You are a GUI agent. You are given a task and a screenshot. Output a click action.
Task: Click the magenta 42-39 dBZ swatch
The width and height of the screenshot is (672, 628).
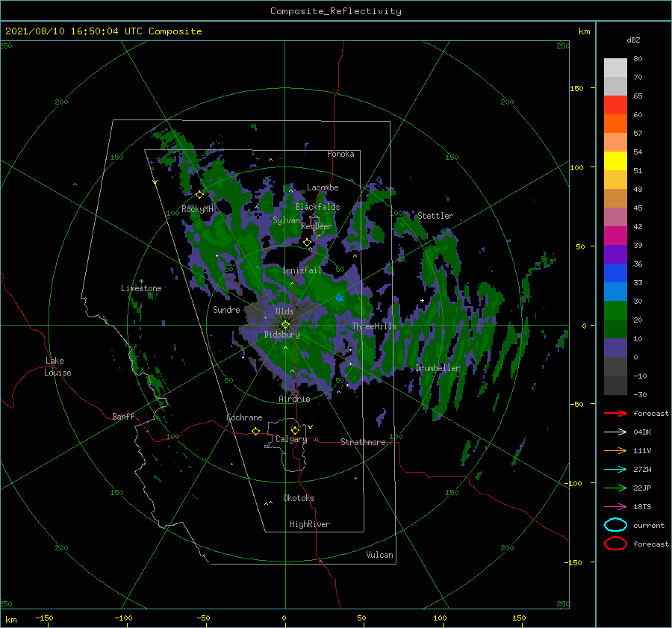615,236
